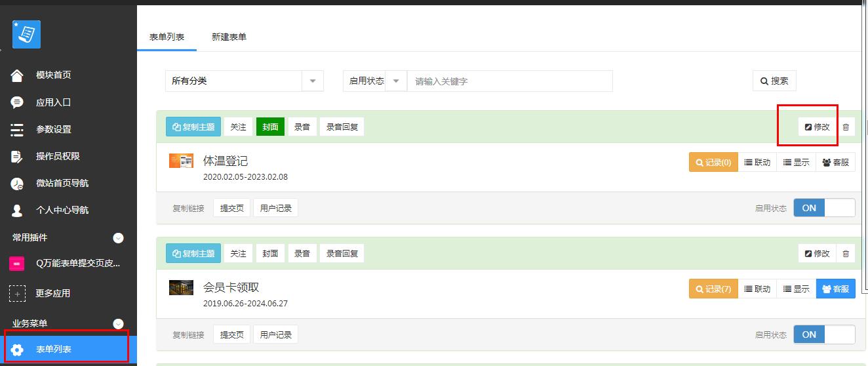
Task: Click 修改 button for 体温登记 form
Action: tap(817, 127)
